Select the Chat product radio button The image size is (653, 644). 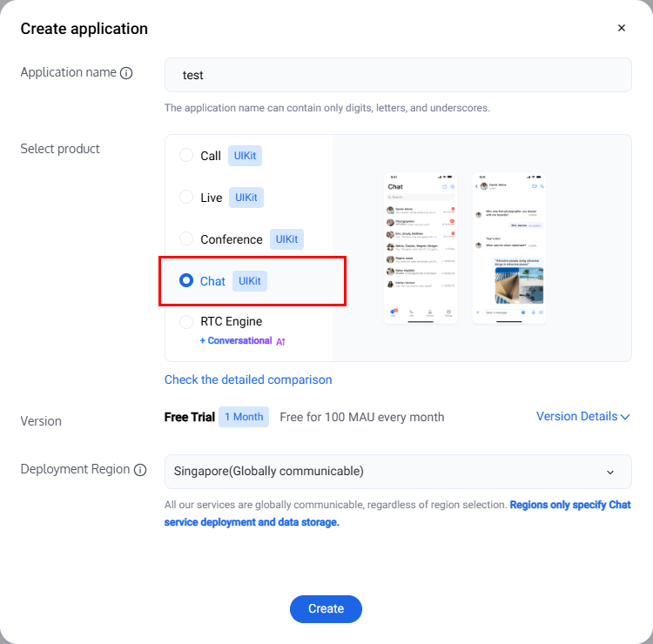coord(186,280)
